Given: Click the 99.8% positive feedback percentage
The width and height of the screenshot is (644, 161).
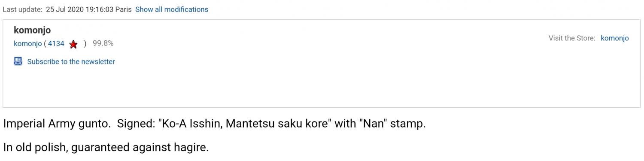Looking at the screenshot, I should 103,43.
